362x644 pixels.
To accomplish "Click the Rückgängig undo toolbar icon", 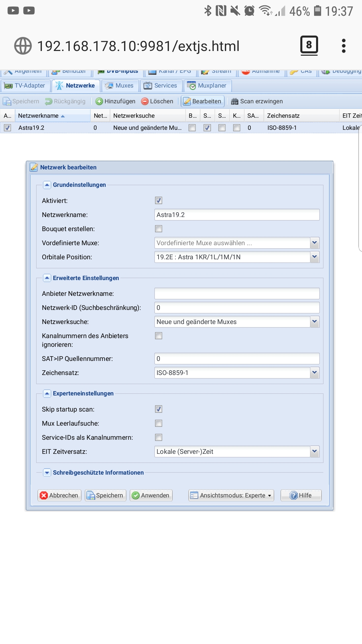I will (49, 101).
